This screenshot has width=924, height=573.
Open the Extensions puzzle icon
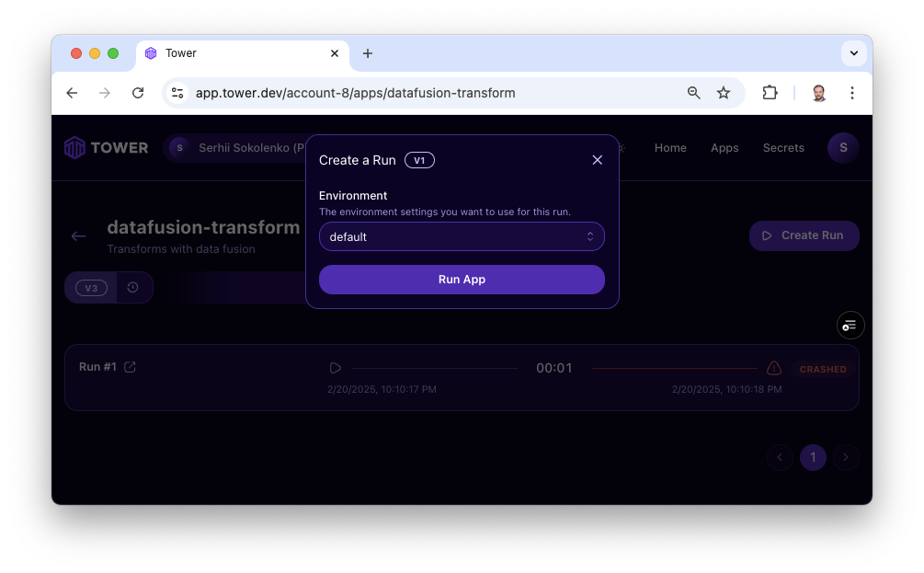pyautogui.click(x=770, y=93)
